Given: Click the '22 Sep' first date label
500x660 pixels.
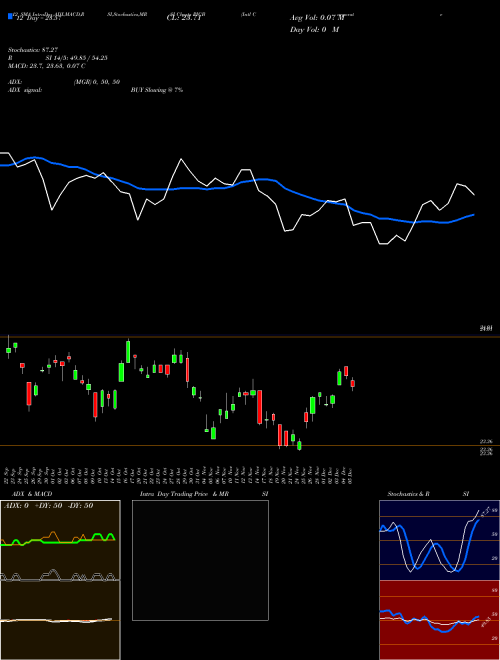Looking at the screenshot, I should [x=8, y=474].
